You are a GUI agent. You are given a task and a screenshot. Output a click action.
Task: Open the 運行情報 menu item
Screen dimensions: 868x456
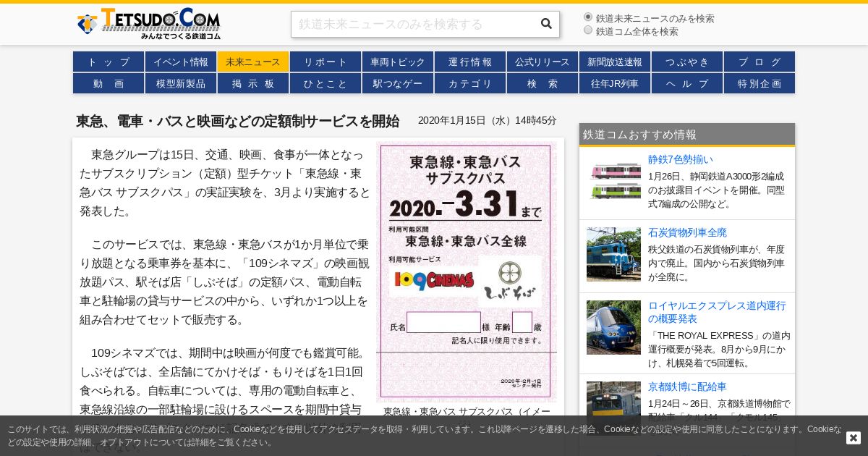click(470, 62)
